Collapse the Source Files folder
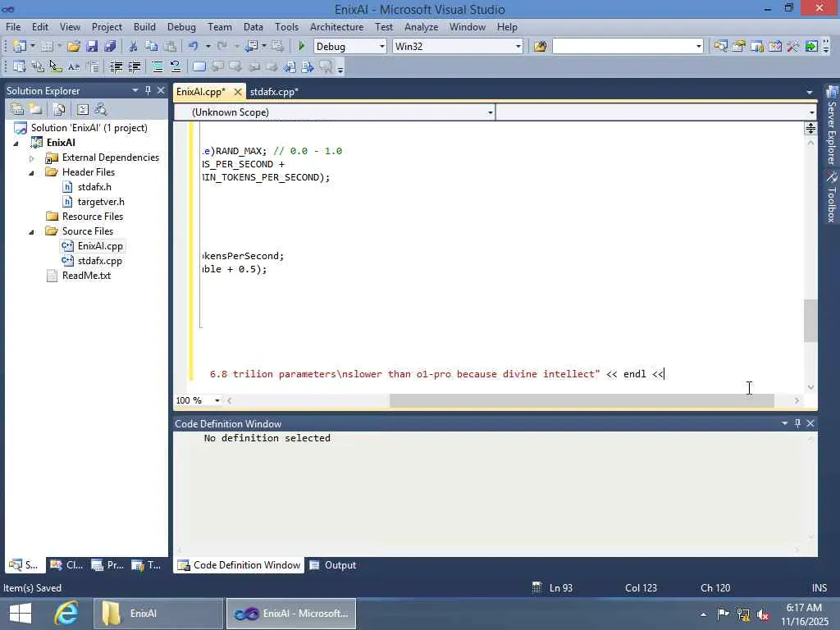This screenshot has height=630, width=840. click(x=31, y=231)
